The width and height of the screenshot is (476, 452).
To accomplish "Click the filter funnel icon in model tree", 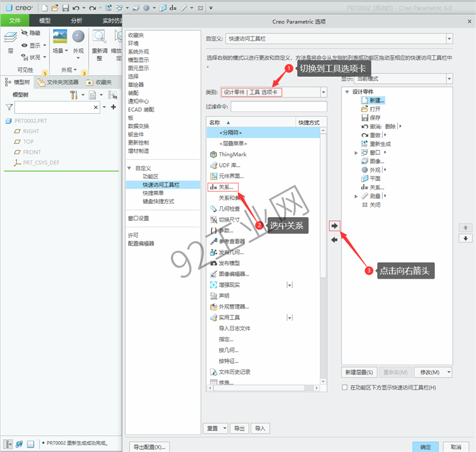I will (x=9, y=107).
